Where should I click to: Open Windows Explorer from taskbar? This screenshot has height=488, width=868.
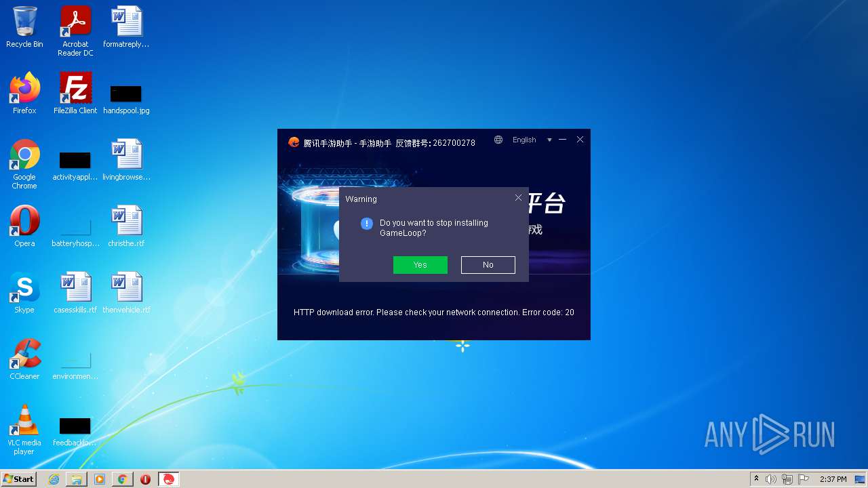[77, 479]
